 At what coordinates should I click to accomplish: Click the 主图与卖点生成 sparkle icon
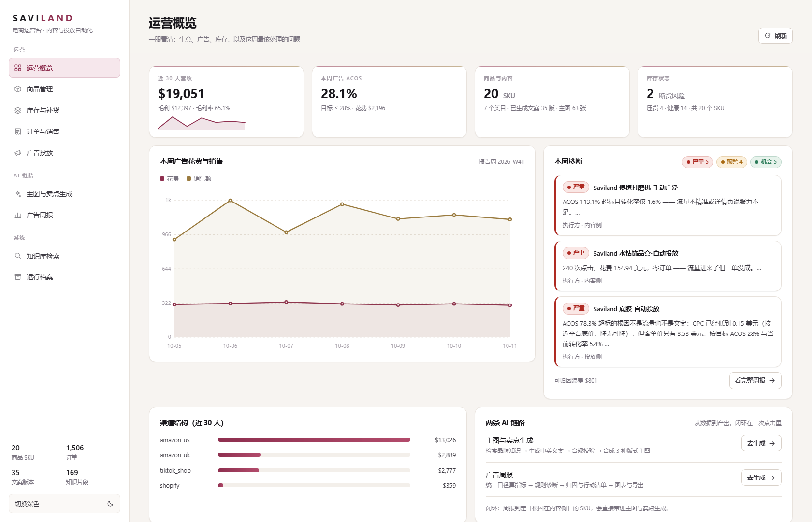pyautogui.click(x=18, y=194)
